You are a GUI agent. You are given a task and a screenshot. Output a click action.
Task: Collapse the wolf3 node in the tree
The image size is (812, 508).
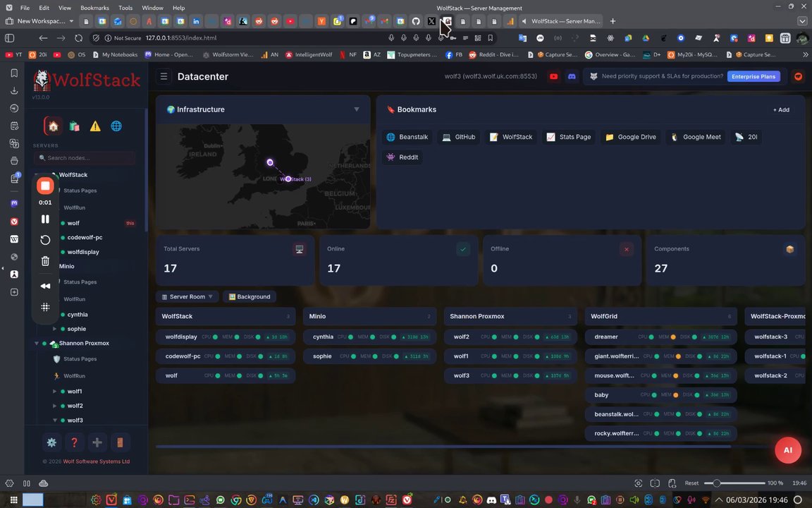[x=54, y=421]
